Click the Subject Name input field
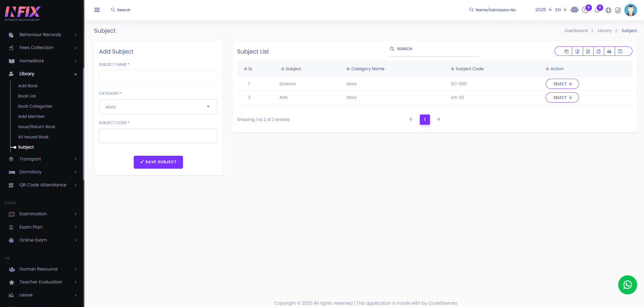This screenshot has height=307, width=644. pyautogui.click(x=158, y=78)
